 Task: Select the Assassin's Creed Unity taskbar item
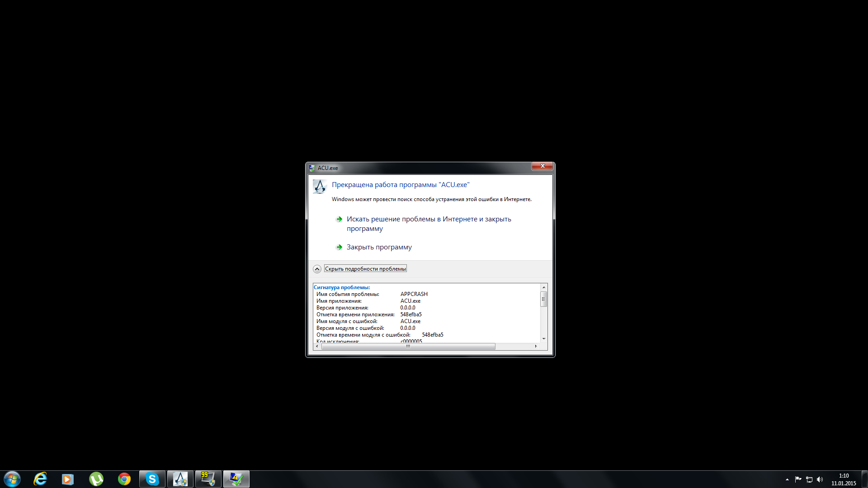coord(180,479)
